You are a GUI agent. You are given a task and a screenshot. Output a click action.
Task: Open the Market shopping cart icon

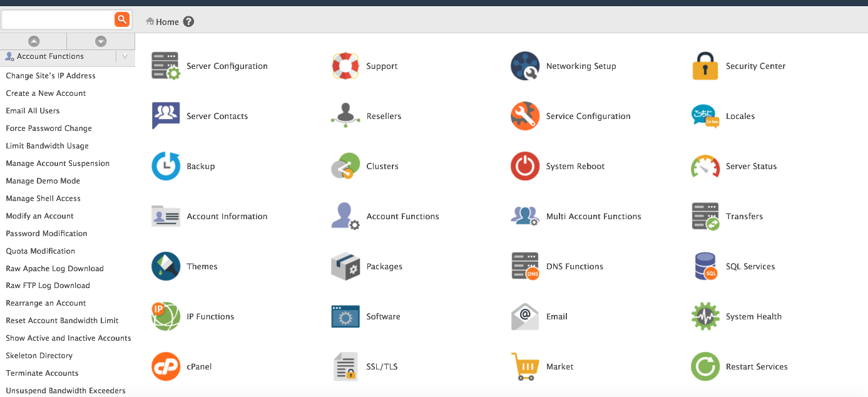point(524,366)
